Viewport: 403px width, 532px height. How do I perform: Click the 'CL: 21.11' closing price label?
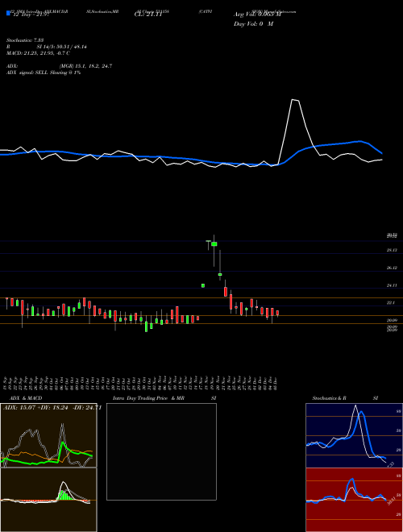tap(147, 15)
